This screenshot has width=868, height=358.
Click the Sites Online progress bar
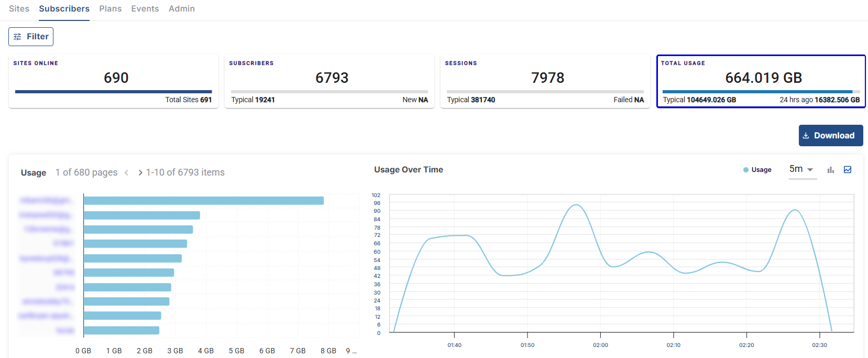point(113,92)
